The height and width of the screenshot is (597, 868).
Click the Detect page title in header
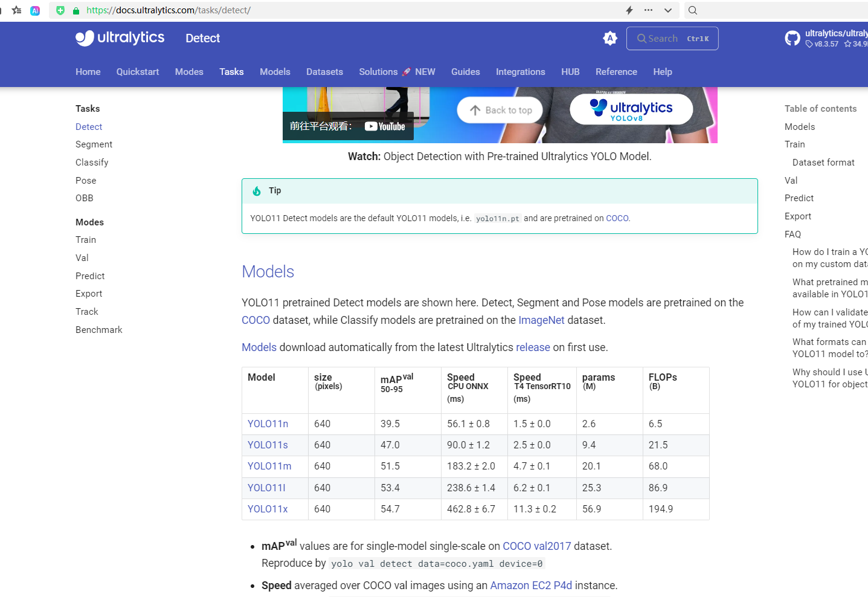[203, 39]
